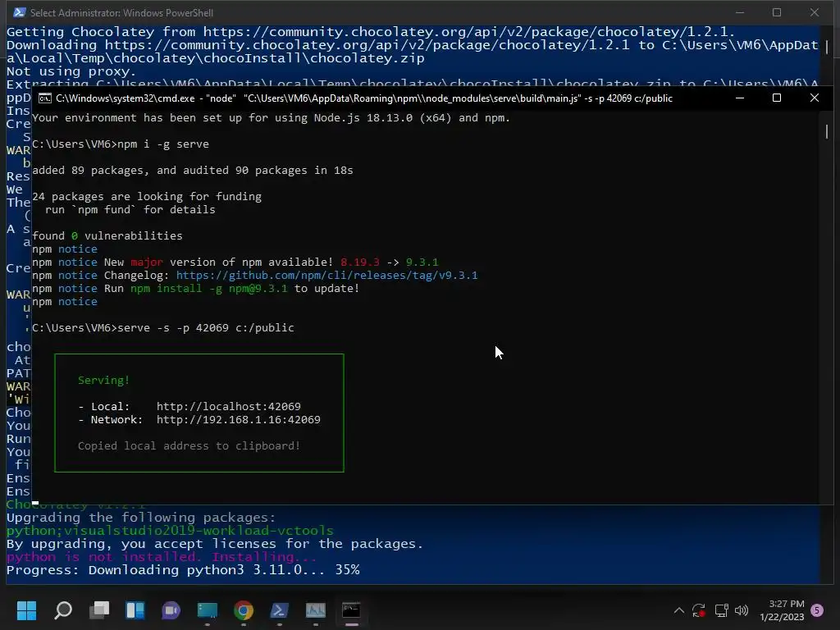Click 'Getting Chocolatey from' line in PowerShell
840x630 pixels.
point(371,32)
